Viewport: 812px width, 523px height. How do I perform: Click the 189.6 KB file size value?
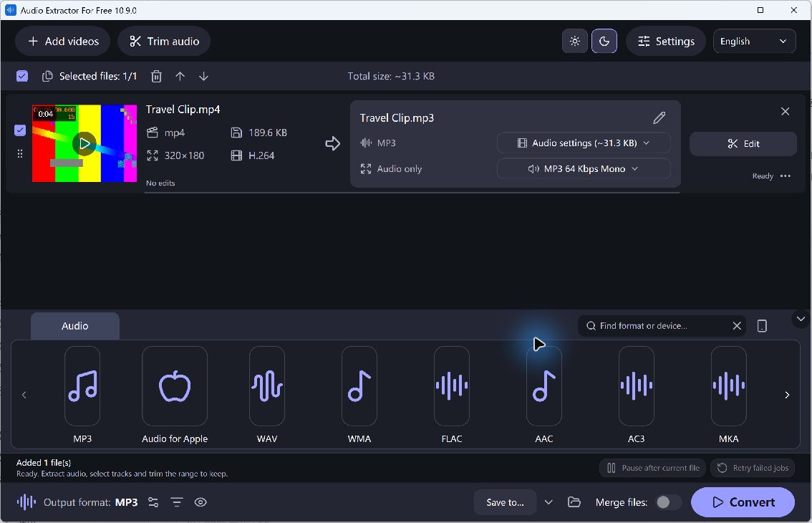click(268, 133)
